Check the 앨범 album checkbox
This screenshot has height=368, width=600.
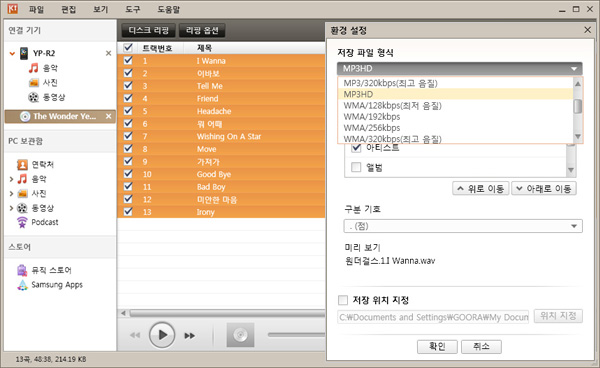tap(356, 167)
